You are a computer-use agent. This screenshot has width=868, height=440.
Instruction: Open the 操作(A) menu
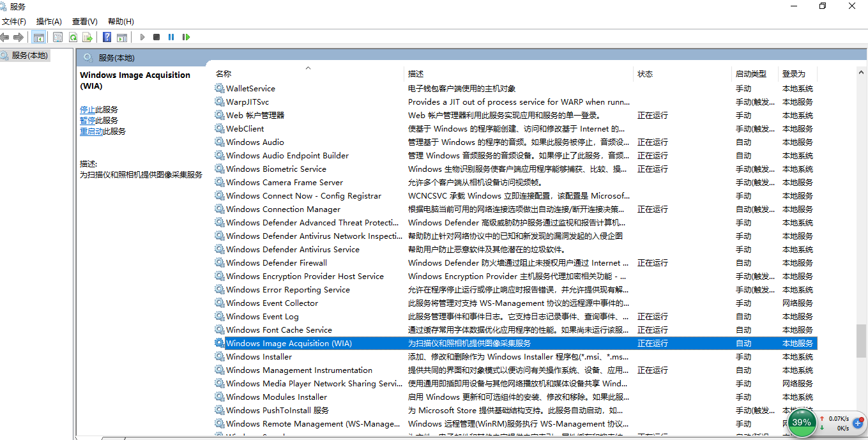point(49,22)
